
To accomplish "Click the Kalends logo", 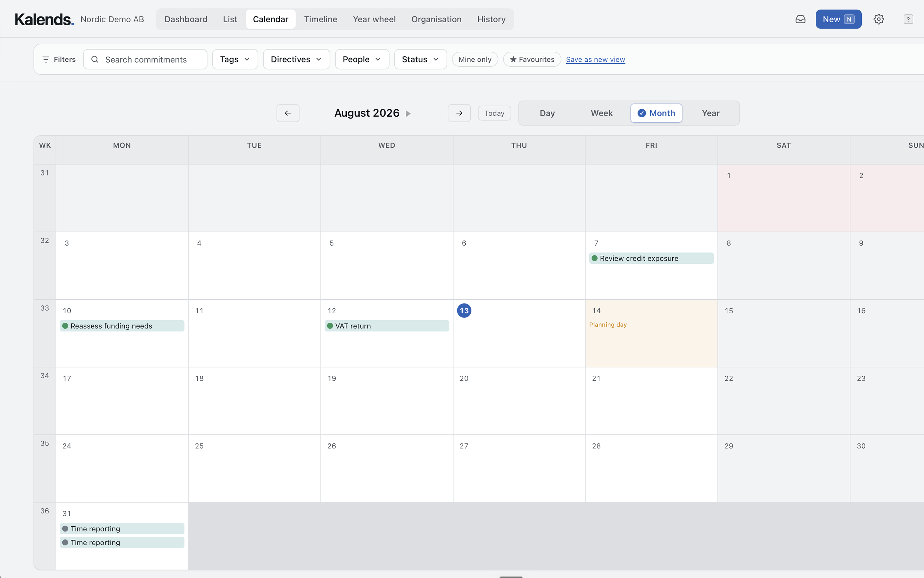I will click(x=44, y=19).
